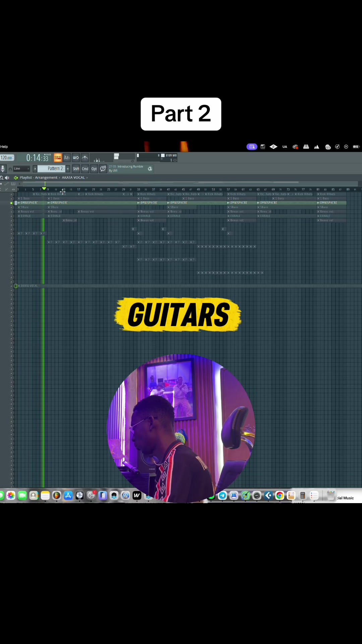Mute the first OMNISPHERE track via green dot
This screenshot has width=362, height=644.
[x=11, y=203]
